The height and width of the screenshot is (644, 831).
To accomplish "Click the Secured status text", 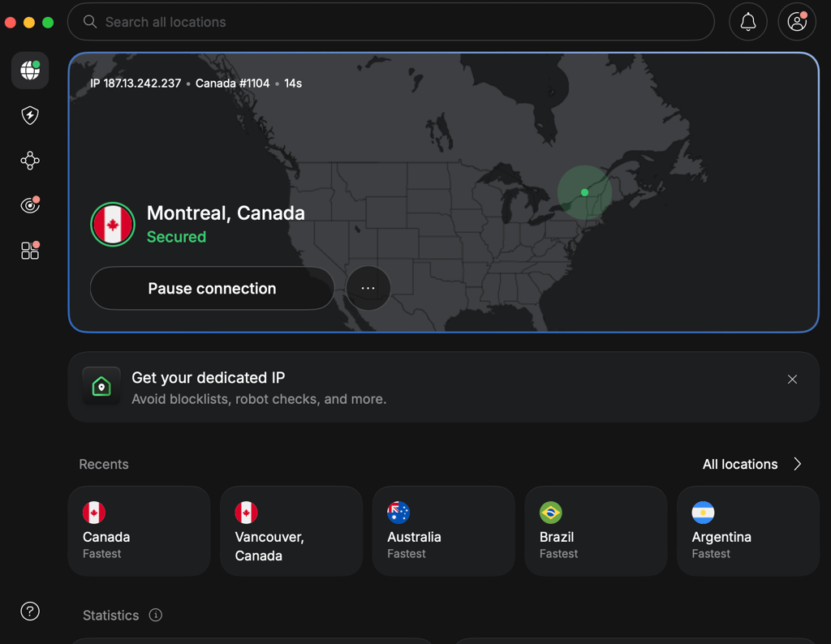I will tap(176, 237).
